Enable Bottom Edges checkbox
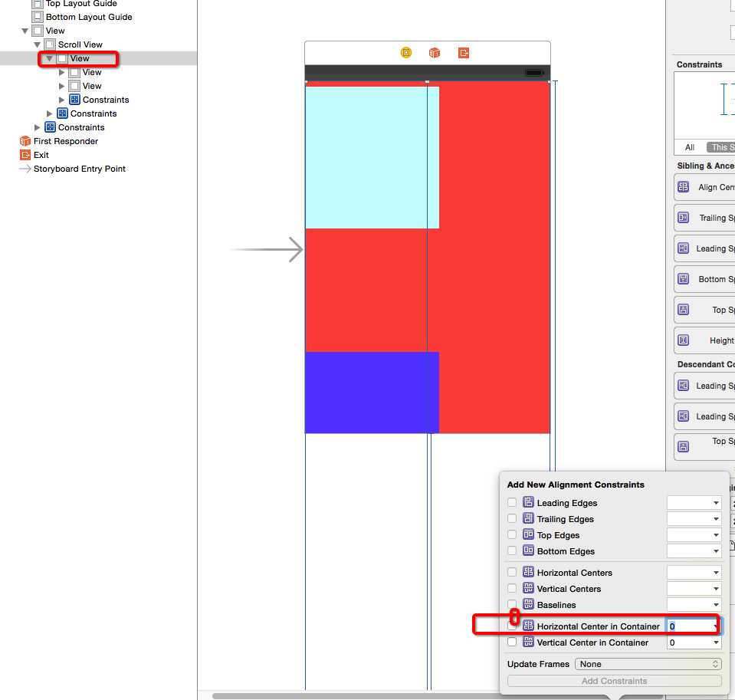Viewport: 735px width, 700px height. pyautogui.click(x=512, y=551)
